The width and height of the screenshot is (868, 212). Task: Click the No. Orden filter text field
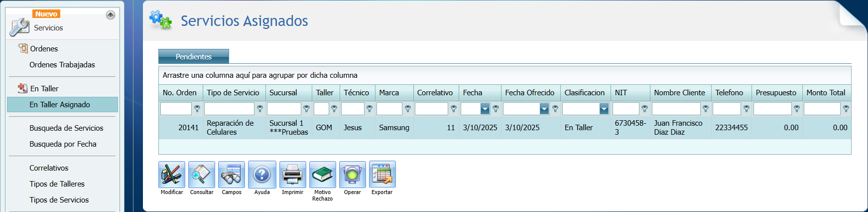click(x=176, y=109)
